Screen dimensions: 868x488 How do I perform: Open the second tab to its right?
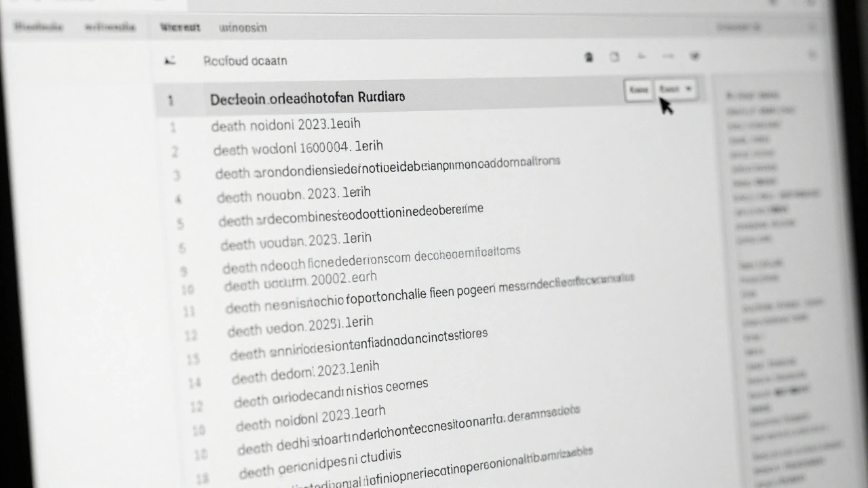point(242,28)
